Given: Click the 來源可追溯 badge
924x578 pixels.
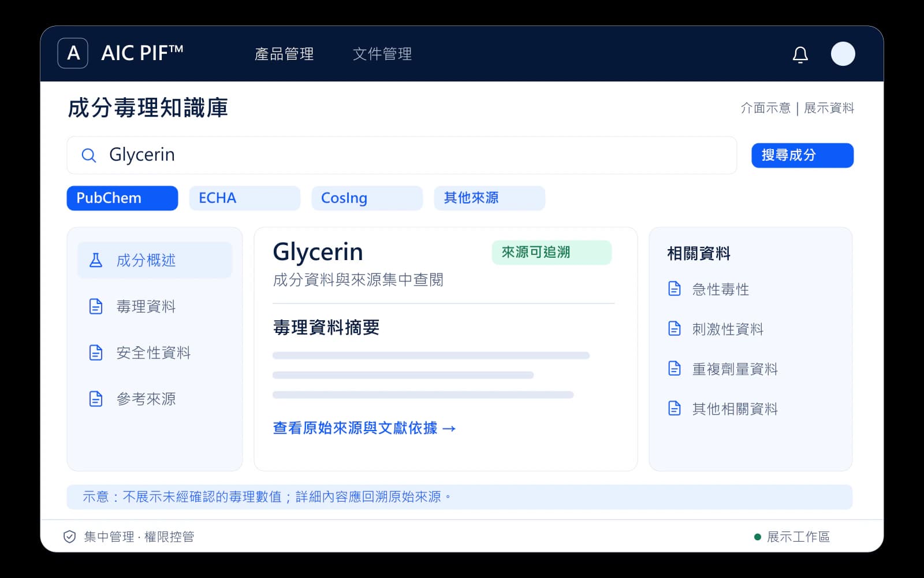Looking at the screenshot, I should click(552, 253).
